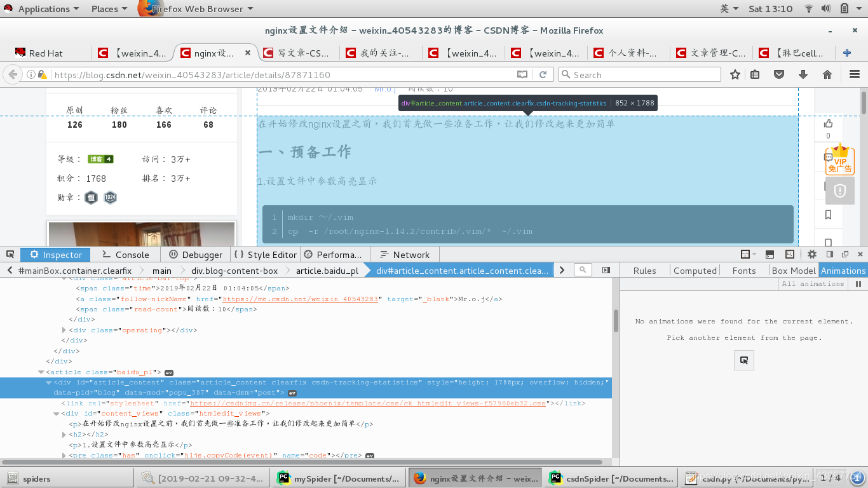The image size is (868, 488).
Task: Go back to the previous page
Action: 12,74
